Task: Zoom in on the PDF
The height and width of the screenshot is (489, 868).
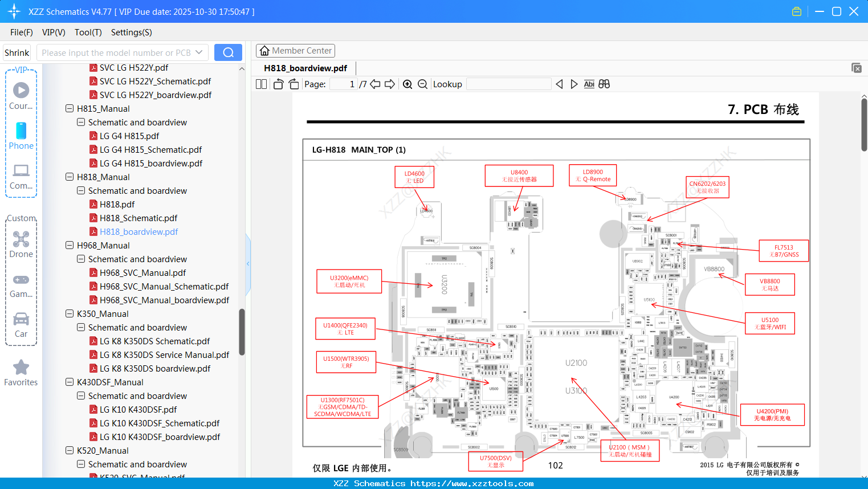Action: 407,84
